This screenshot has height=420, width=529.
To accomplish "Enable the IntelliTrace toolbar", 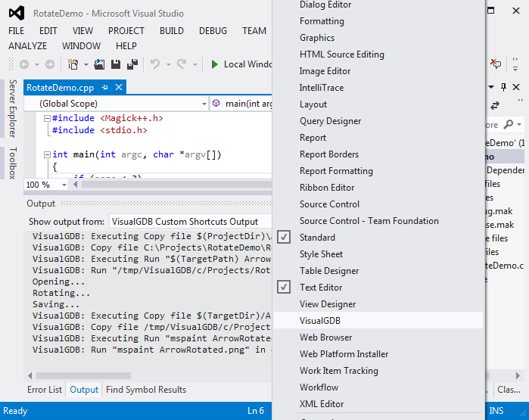I will [x=378, y=88].
